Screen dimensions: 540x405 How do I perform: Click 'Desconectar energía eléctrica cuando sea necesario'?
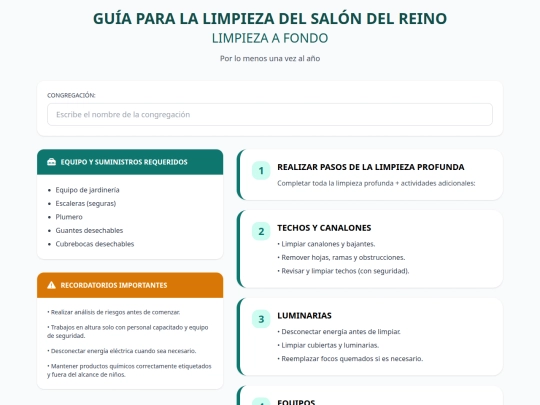(x=122, y=351)
